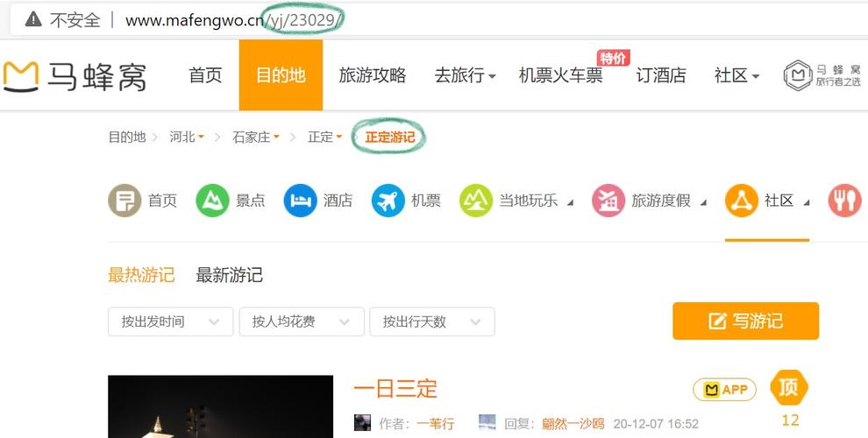Go to 首页 in top navigation

pos(205,75)
